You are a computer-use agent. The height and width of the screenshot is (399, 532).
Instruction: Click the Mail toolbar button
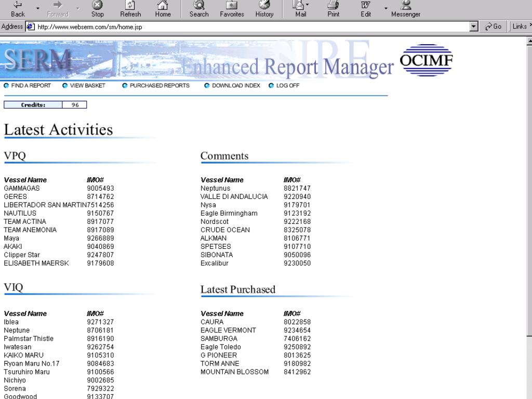[301, 9]
